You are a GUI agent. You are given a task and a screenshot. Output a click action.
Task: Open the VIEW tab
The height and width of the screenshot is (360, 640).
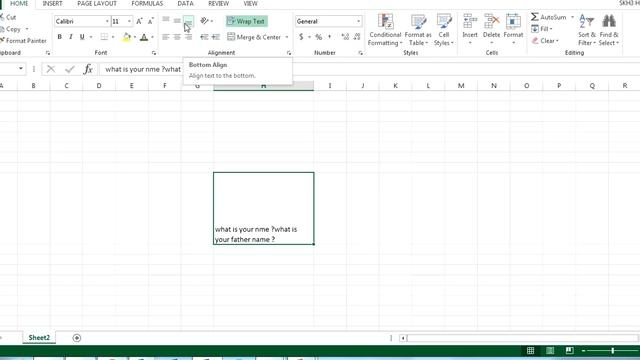tap(250, 3)
